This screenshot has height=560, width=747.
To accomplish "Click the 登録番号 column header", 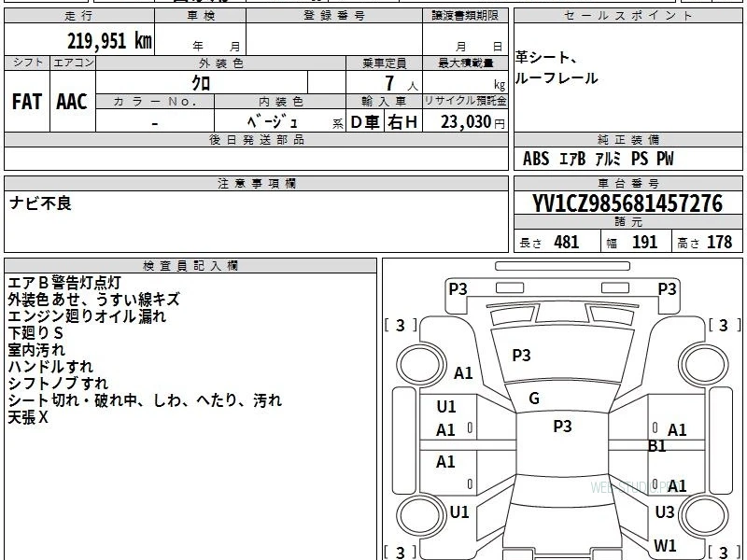I will [x=334, y=16].
